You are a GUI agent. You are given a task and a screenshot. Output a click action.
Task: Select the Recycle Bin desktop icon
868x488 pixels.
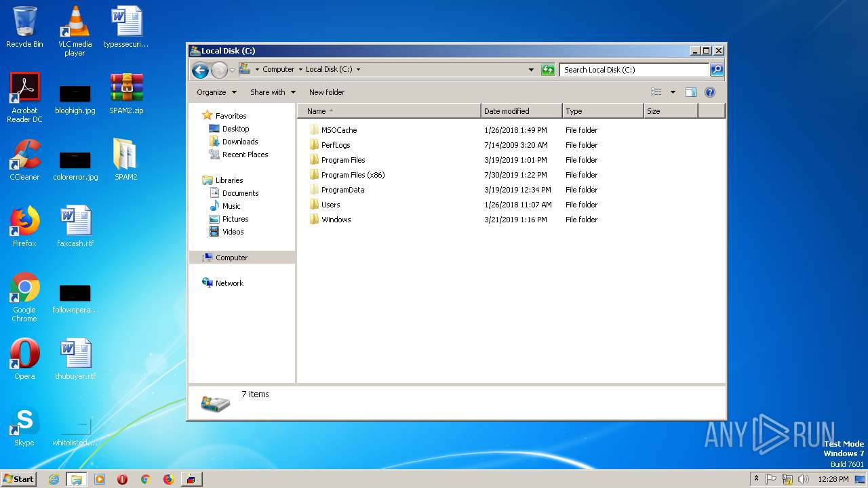(x=24, y=27)
